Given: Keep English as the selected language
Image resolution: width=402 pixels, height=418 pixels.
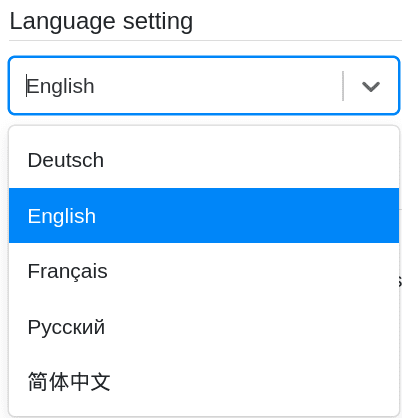Looking at the screenshot, I should click(204, 216).
